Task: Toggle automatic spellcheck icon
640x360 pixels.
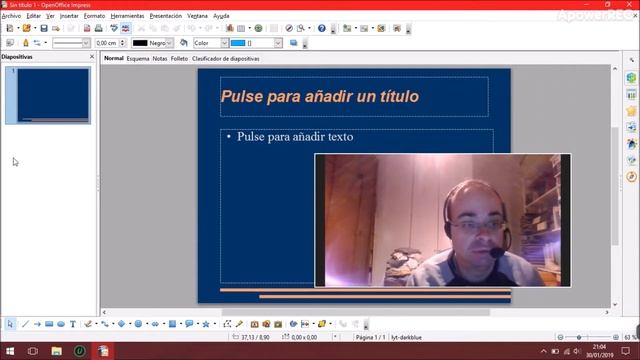Action: 125,28
